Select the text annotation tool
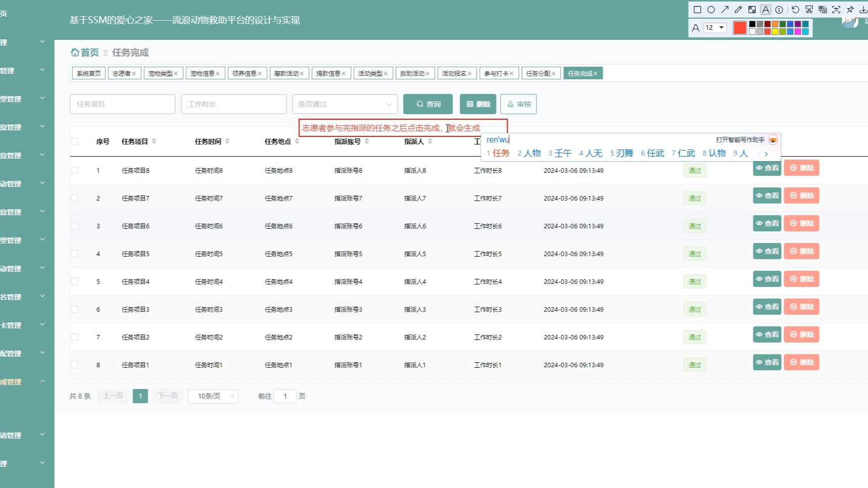 pos(766,10)
